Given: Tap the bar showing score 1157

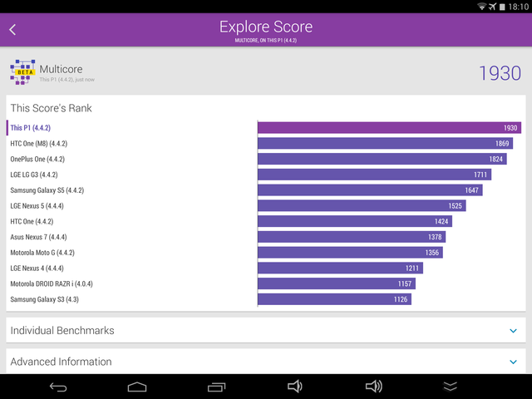Looking at the screenshot, I should (337, 284).
